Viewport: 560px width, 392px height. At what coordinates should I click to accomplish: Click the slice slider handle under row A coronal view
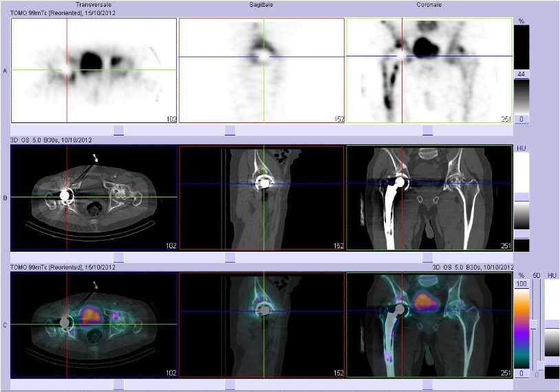[427, 130]
